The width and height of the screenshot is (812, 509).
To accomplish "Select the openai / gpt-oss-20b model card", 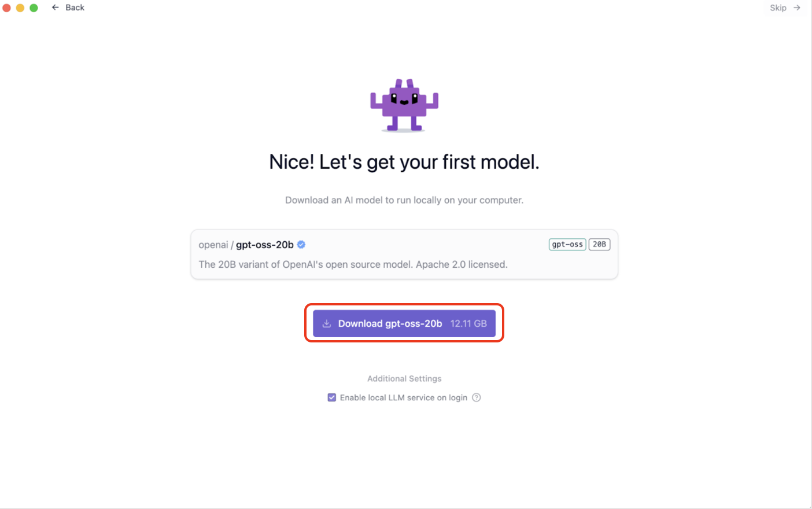I will tap(404, 254).
